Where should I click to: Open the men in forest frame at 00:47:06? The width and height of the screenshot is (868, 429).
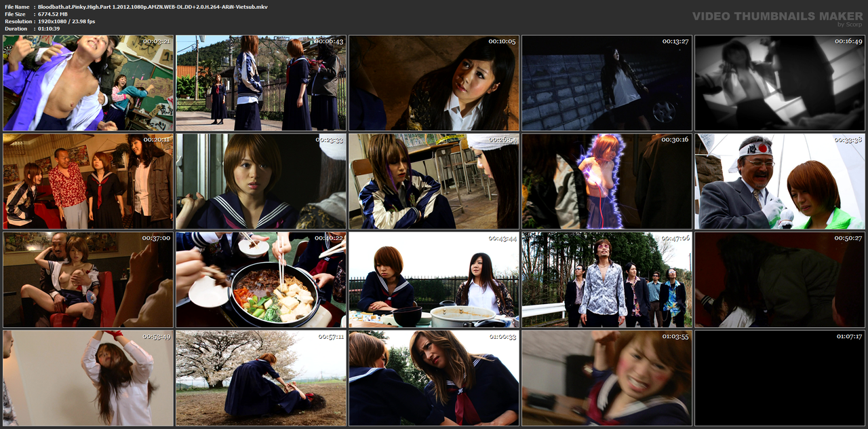point(607,280)
